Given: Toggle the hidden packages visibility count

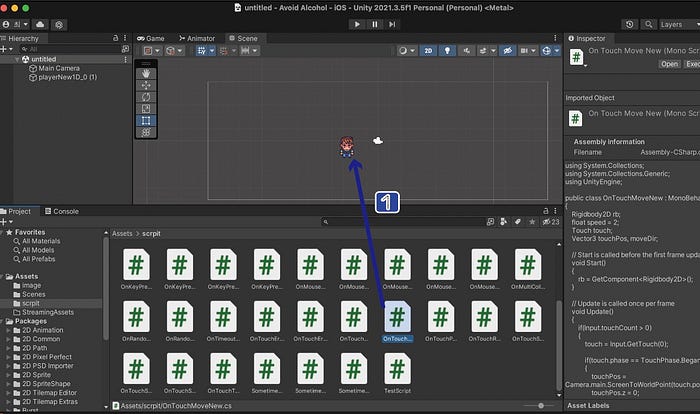Looking at the screenshot, I should (x=551, y=222).
